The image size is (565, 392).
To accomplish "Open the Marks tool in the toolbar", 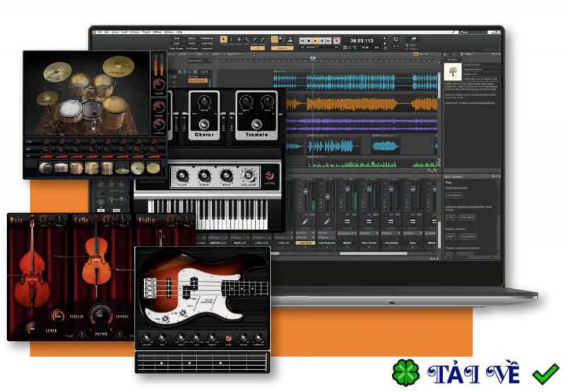I will [290, 40].
